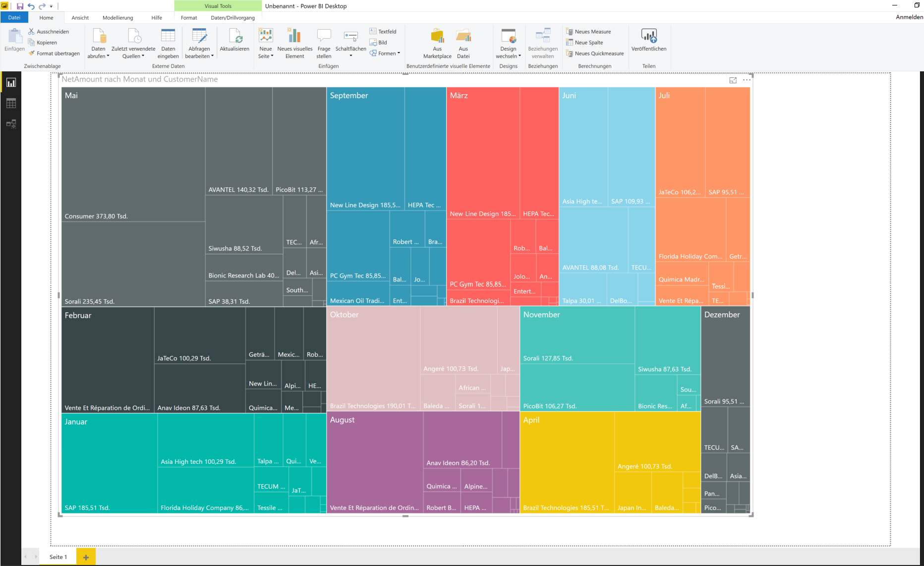The height and width of the screenshot is (566, 924).
Task: Select the Asia High tech tile in Januar
Action: tap(206, 440)
